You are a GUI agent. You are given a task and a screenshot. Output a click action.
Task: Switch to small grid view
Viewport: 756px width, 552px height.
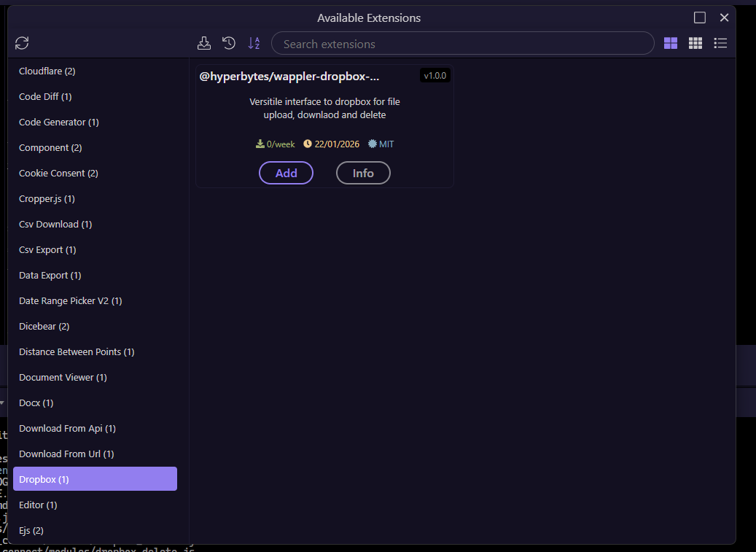pyautogui.click(x=695, y=44)
